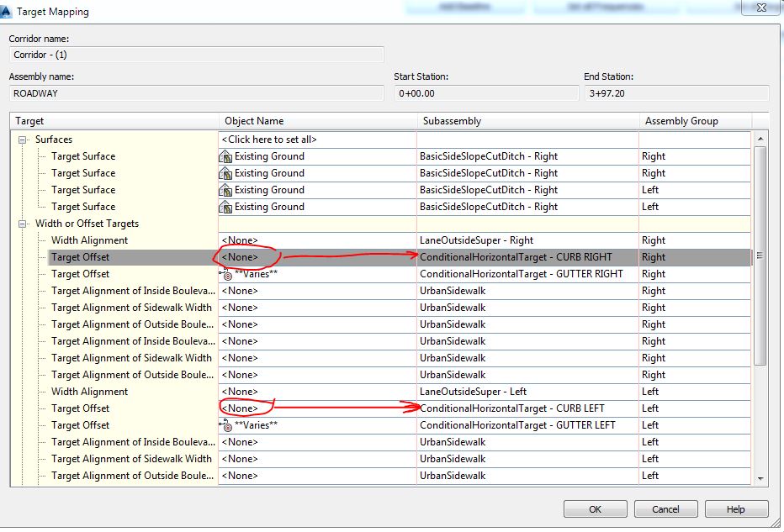Screen dimensions: 784x532
Task: Click the Cancel button
Action: point(665,508)
